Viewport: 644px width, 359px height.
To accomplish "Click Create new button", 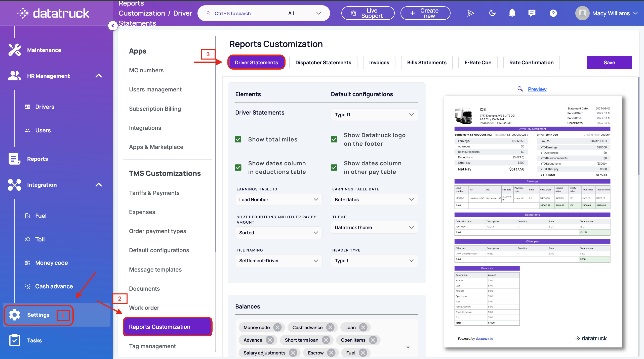I will pos(425,13).
